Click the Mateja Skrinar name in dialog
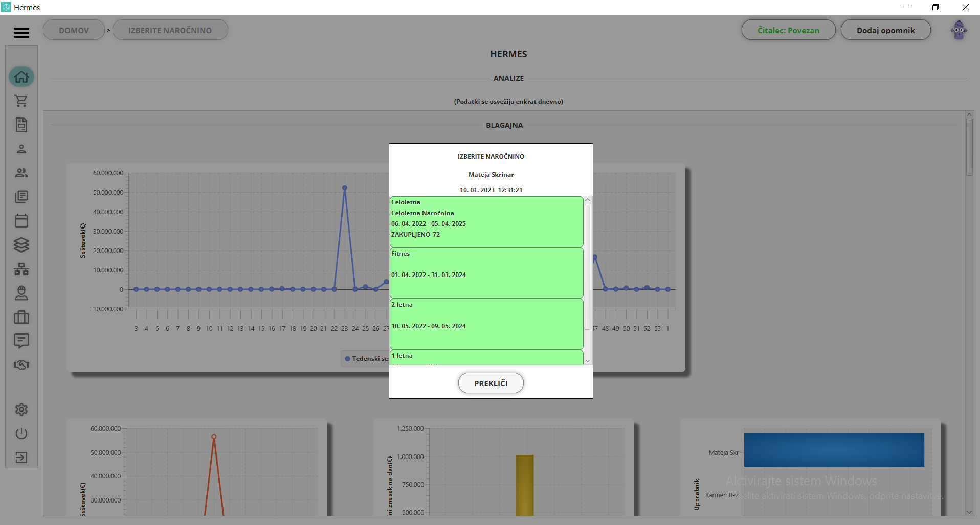Viewport: 980px width, 525px height. [491, 175]
